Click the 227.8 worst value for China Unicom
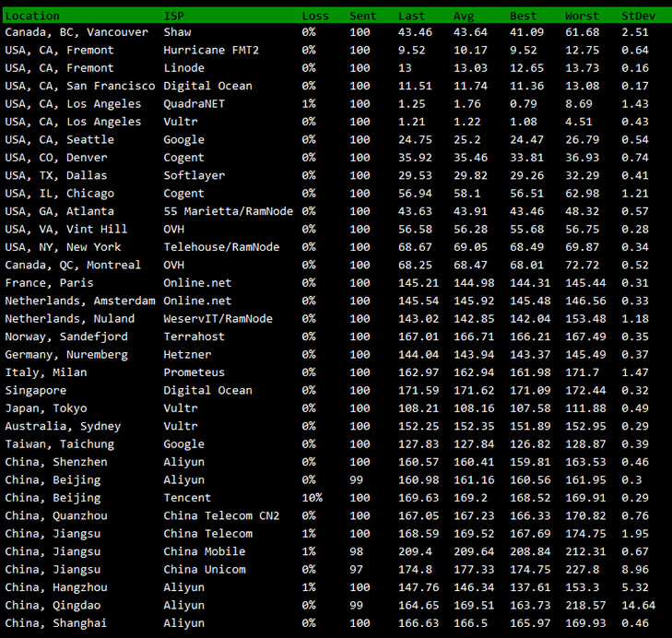Screen dimensions: 672x638 (x=582, y=571)
